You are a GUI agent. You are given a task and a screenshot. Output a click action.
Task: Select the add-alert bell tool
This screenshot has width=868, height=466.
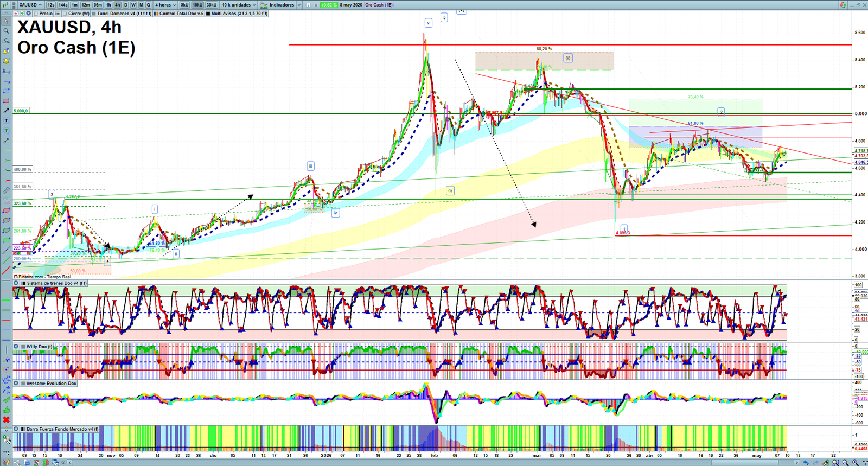tap(6, 51)
